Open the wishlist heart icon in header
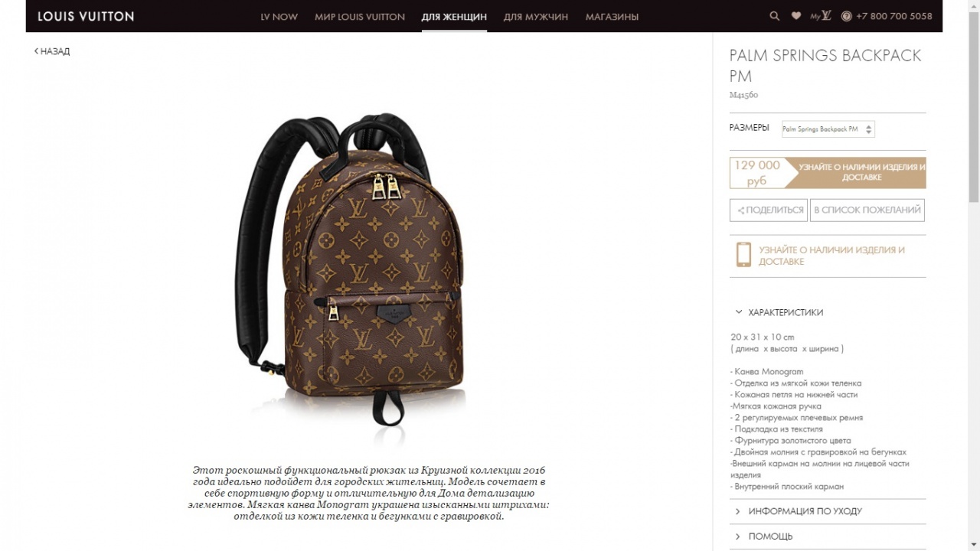The height and width of the screenshot is (551, 980). (x=796, y=16)
